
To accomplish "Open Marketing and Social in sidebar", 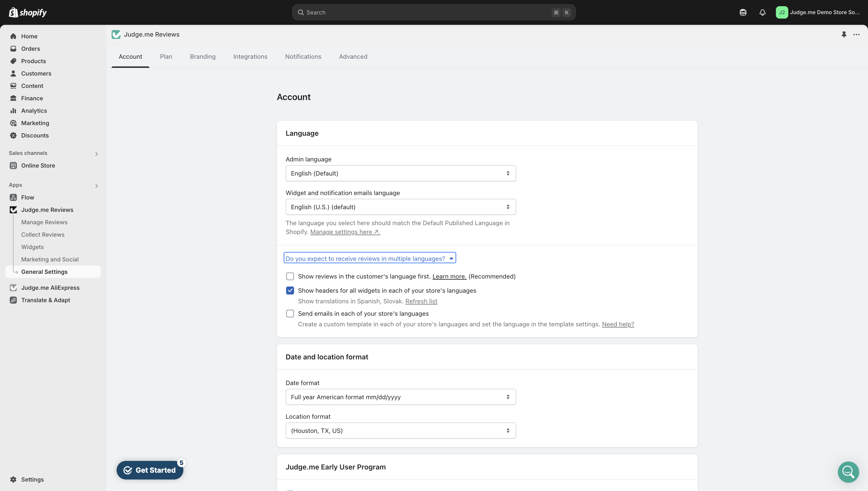I will tap(50, 260).
